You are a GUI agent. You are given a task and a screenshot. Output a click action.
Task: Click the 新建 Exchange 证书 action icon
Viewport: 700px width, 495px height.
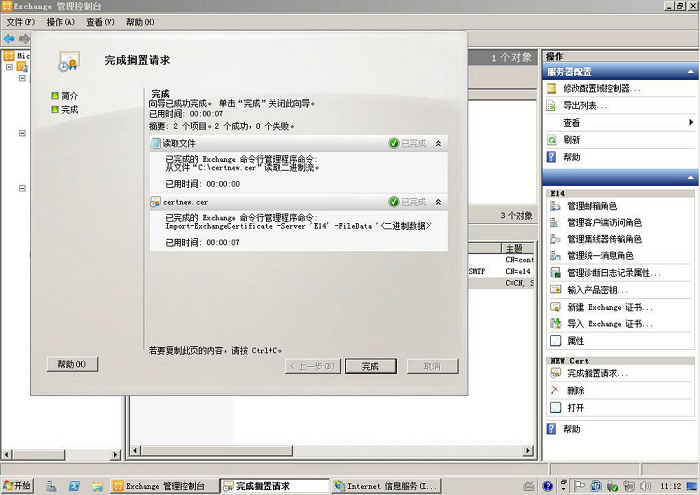coord(554,307)
